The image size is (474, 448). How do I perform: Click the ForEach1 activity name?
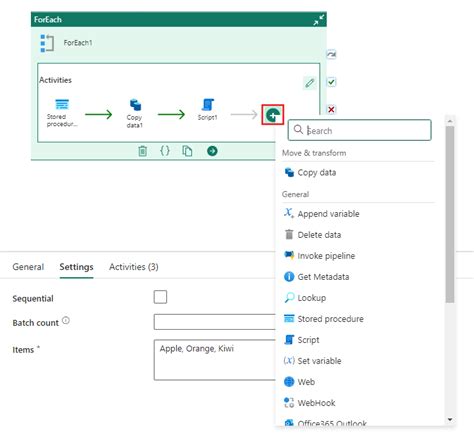(x=78, y=43)
